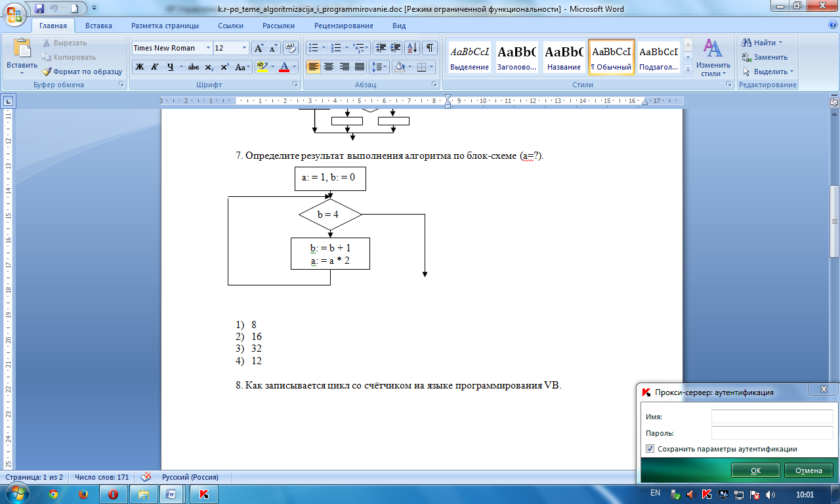
Task: Toggle subscript formatting
Action: coord(209,67)
